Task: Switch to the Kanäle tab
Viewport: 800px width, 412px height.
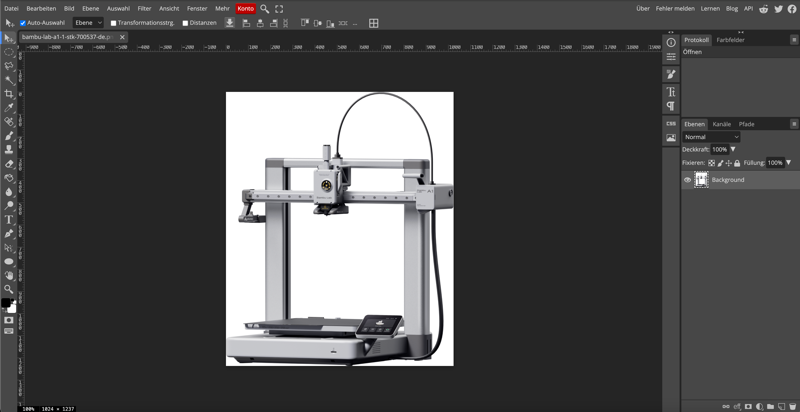Action: click(721, 123)
